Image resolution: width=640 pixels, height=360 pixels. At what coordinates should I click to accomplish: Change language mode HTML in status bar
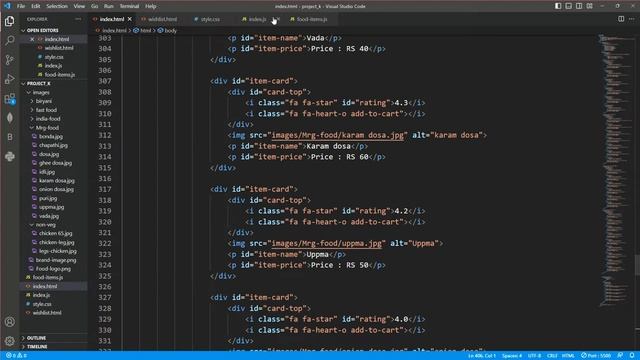pos(568,356)
